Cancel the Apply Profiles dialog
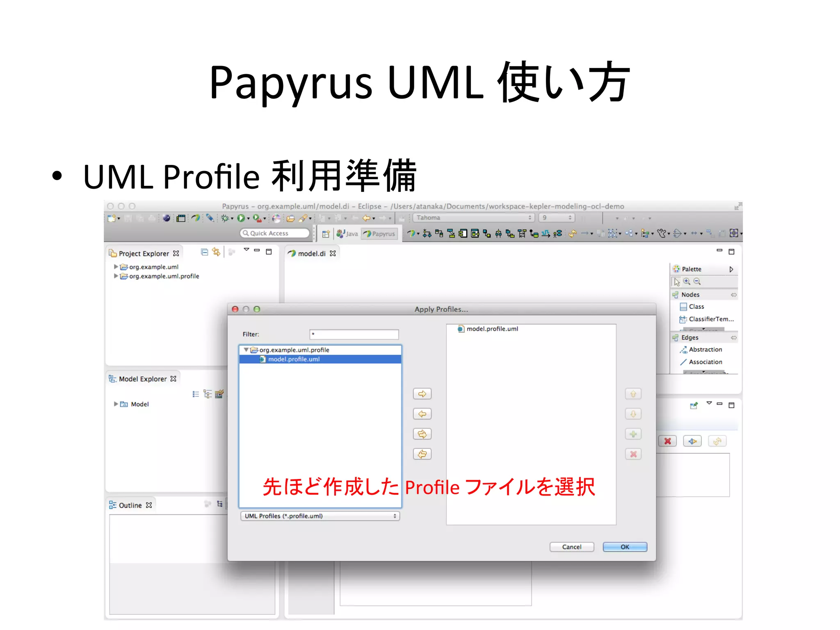 [x=572, y=547]
